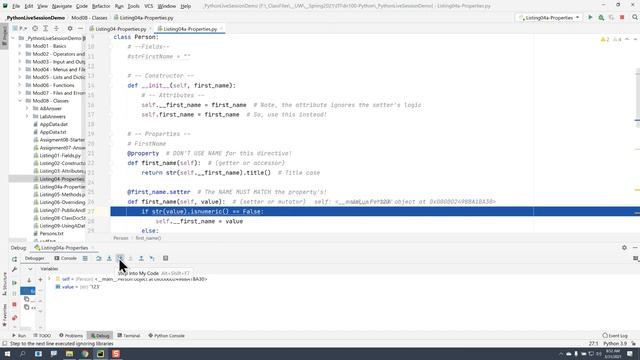Click the Mod08 - Classes breadcrumb
The height and width of the screenshot is (360, 640).
(89, 18)
